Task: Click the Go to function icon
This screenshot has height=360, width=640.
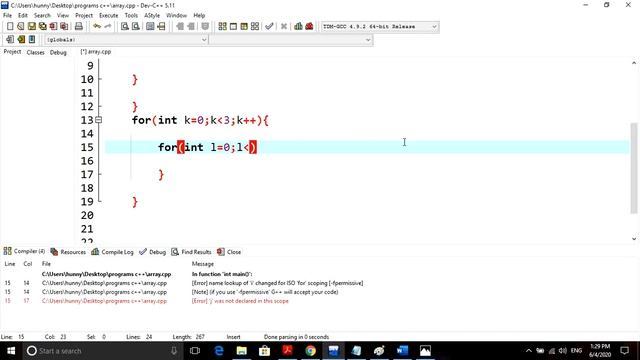Action: pos(150,26)
